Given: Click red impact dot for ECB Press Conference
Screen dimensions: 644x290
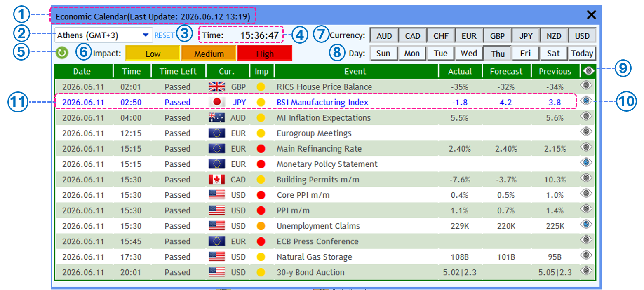Looking at the screenshot, I should 261,241.
